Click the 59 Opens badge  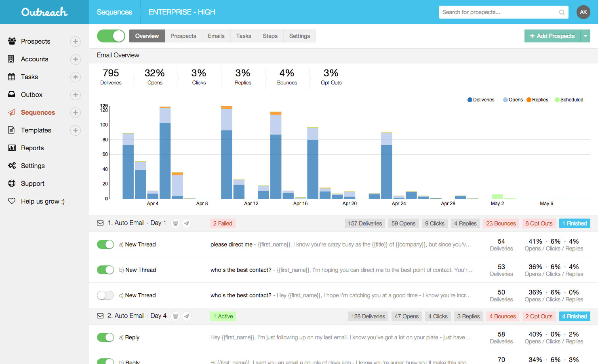[403, 223]
